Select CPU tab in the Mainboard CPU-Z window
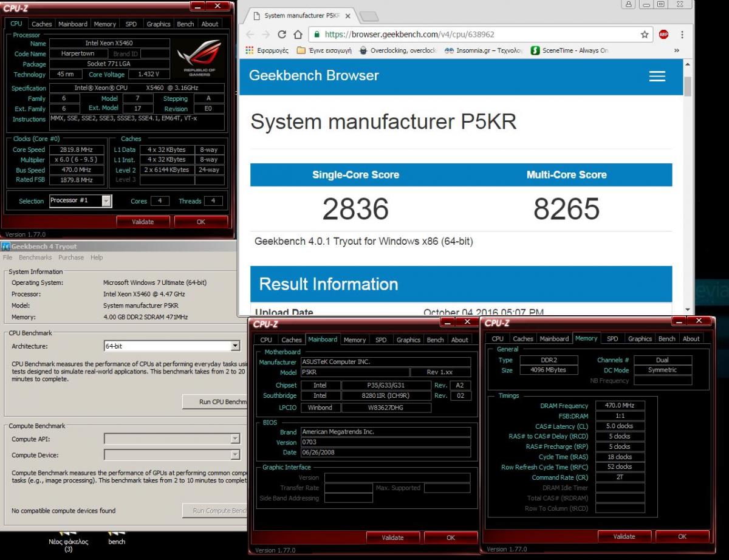This screenshot has width=729, height=560. coord(266,340)
